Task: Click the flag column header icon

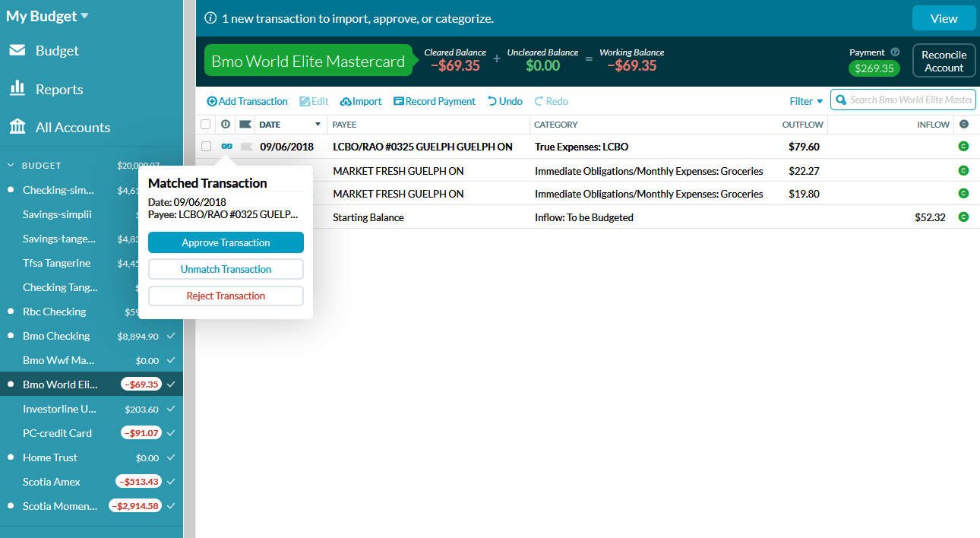Action: 245,124
